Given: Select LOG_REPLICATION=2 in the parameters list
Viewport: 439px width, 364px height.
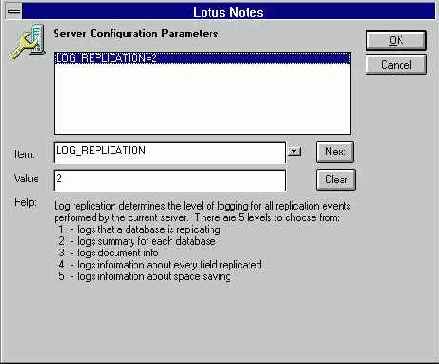Looking at the screenshot, I should coord(202,58).
